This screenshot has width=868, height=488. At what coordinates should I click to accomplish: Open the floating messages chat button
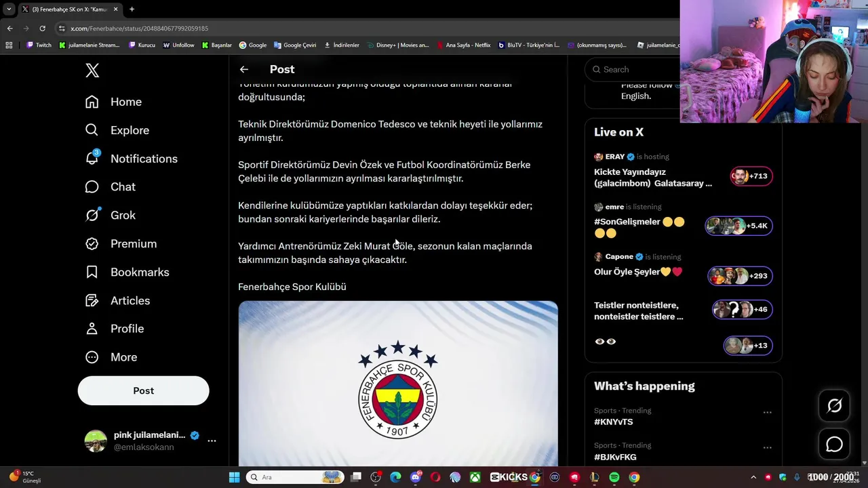tap(834, 444)
